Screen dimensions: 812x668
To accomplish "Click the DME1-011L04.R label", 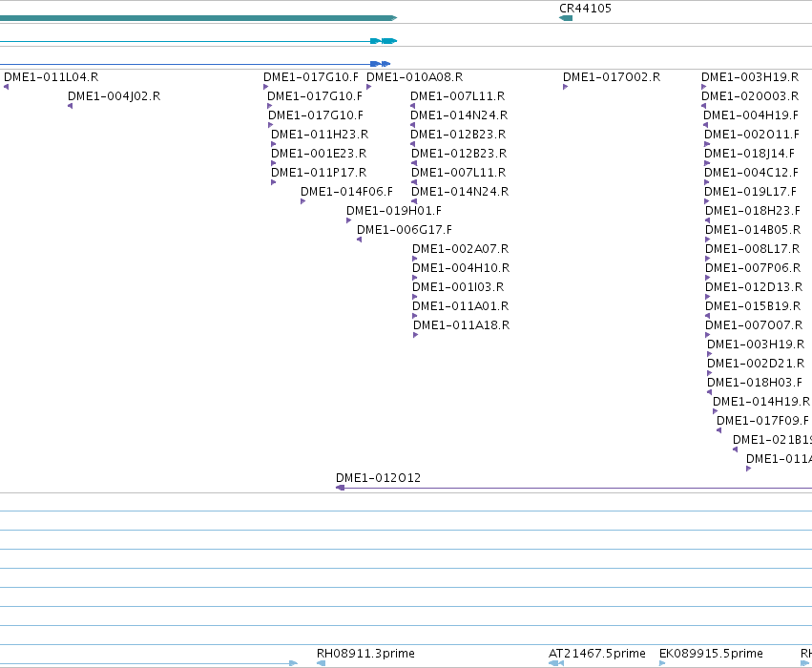I will tap(51, 77).
